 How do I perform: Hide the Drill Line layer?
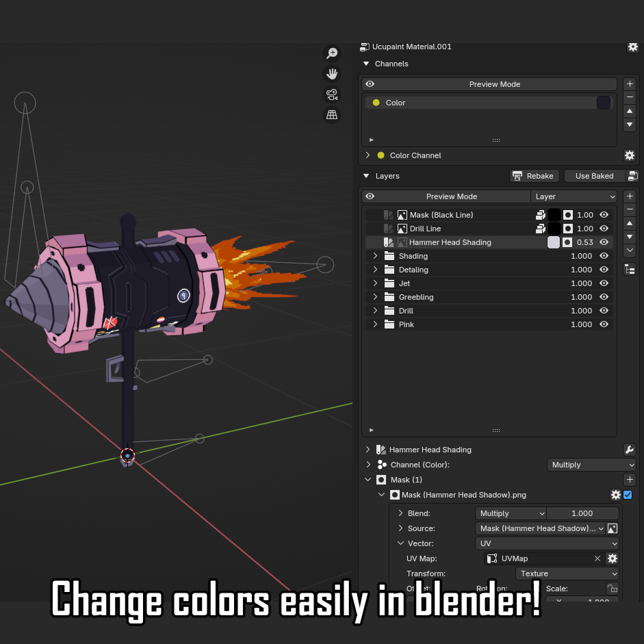click(604, 229)
